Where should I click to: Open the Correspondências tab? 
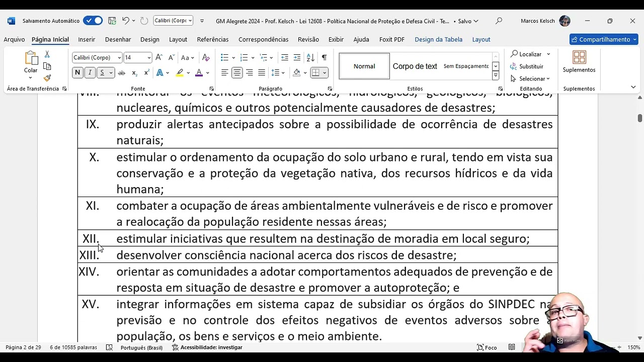(x=263, y=39)
